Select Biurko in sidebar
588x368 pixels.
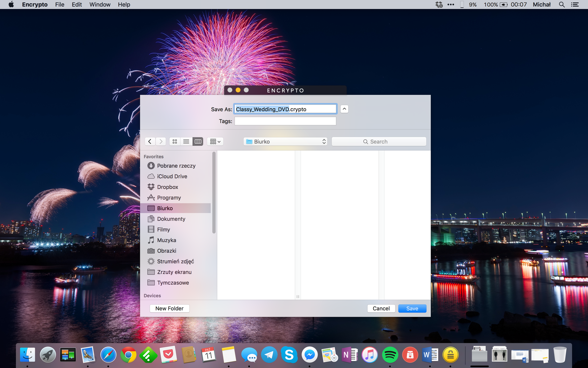(176, 208)
